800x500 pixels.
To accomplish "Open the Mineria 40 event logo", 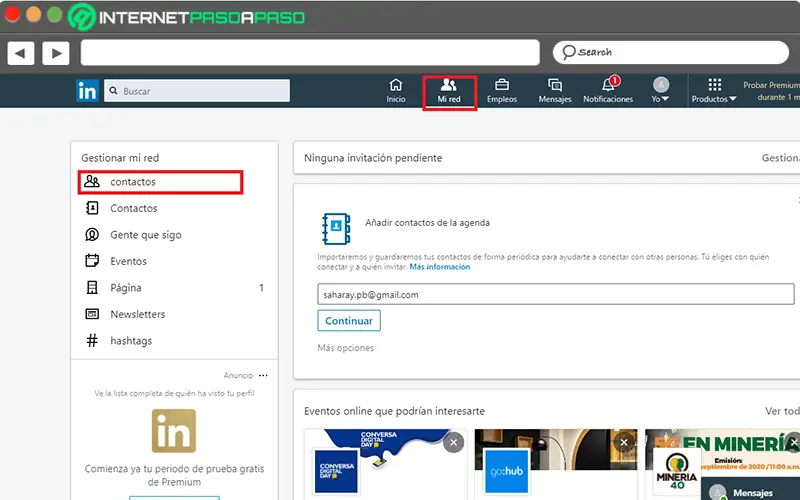I will click(677, 471).
